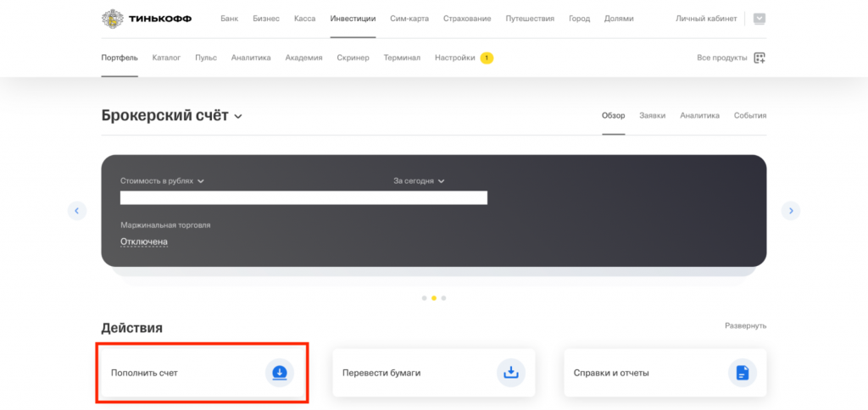Click the Отключена margin trading link
The width and height of the screenshot is (868, 410).
(x=144, y=241)
